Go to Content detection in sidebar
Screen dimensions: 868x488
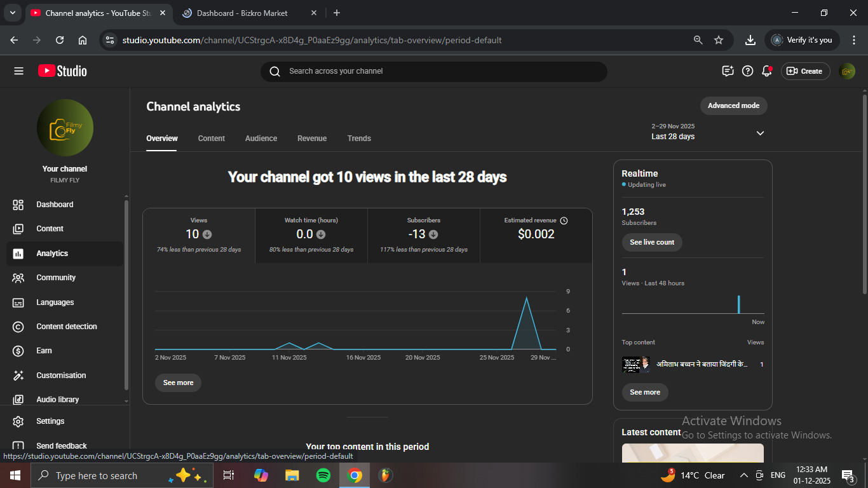66,327
